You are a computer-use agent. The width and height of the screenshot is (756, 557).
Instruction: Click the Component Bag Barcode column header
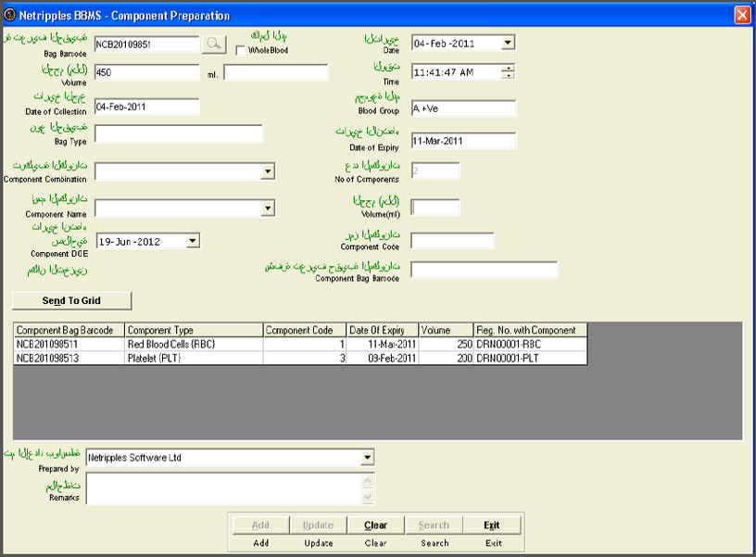pyautogui.click(x=69, y=330)
